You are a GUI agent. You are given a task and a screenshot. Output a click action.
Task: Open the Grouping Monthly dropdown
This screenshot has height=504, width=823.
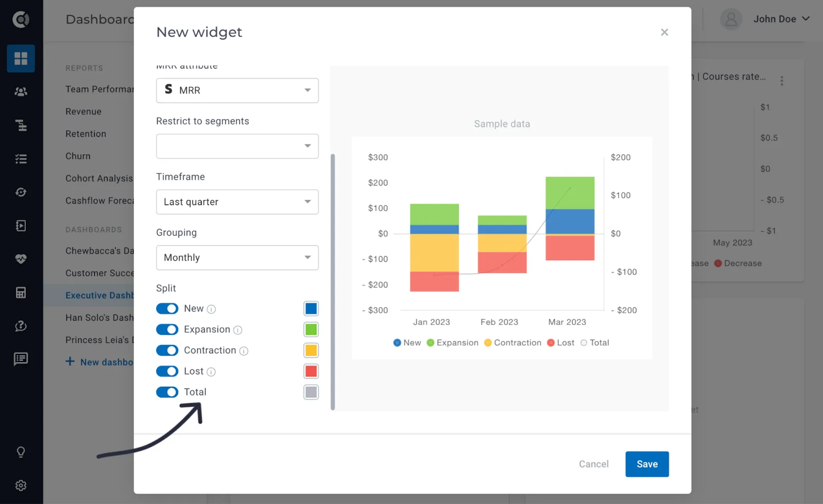237,258
